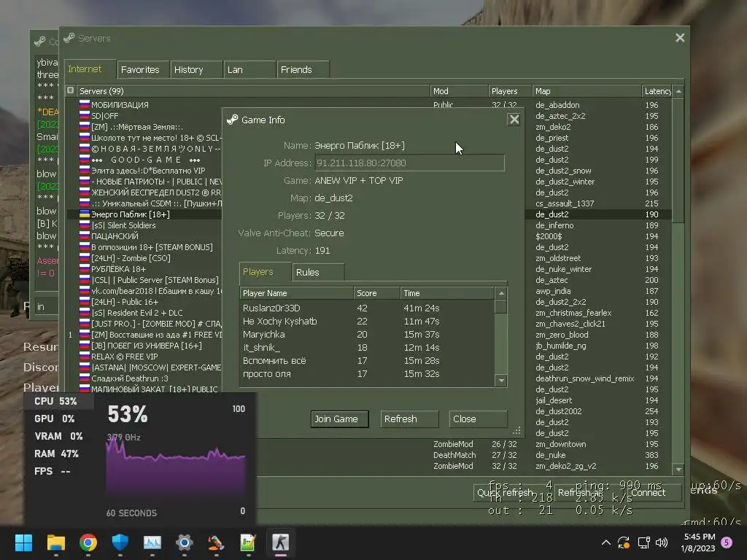The height and width of the screenshot is (560, 747).
Task: Open the green notepad taskbar app
Action: pos(248,542)
